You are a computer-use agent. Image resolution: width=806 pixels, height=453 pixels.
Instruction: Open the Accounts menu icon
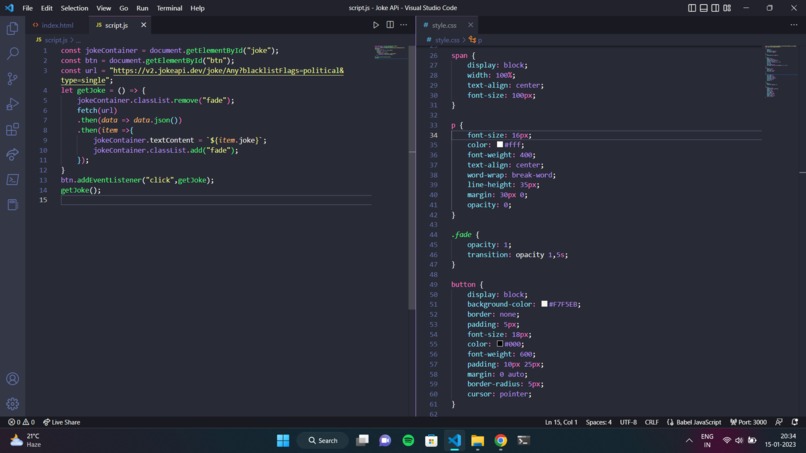point(12,379)
